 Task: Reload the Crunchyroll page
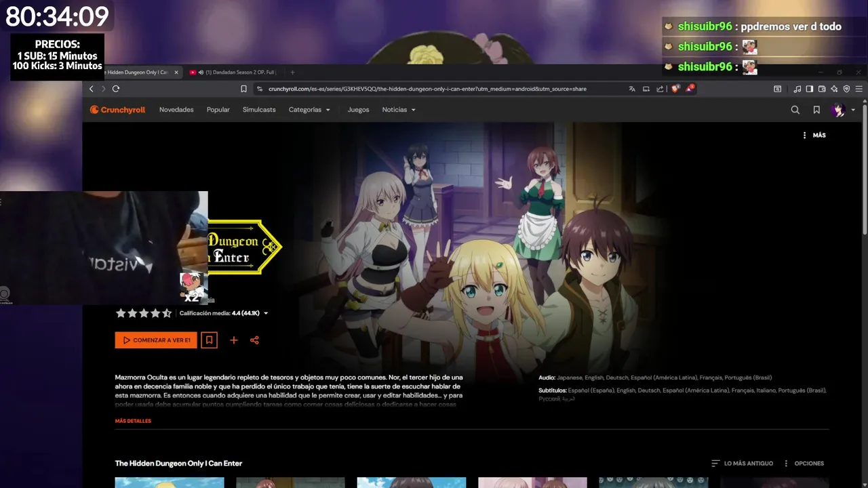point(116,89)
